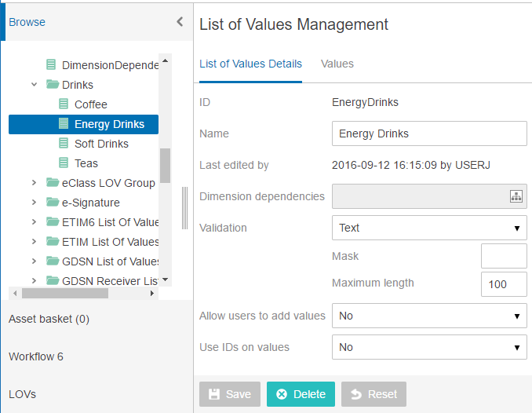Collapse the Drinks tree node
Screen dimensions: 532x413
[34, 84]
